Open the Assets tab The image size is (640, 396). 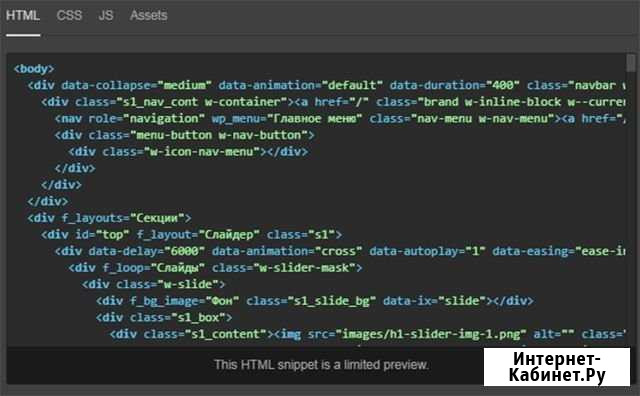(x=149, y=16)
